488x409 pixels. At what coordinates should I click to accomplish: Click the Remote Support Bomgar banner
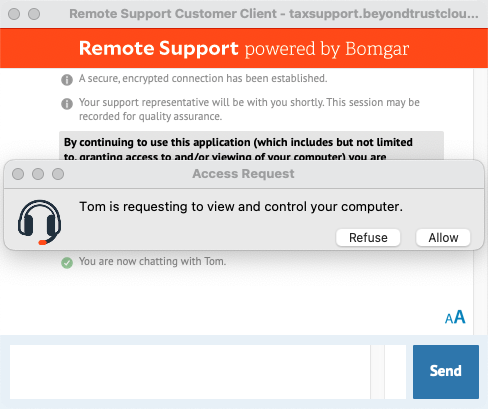[244, 48]
